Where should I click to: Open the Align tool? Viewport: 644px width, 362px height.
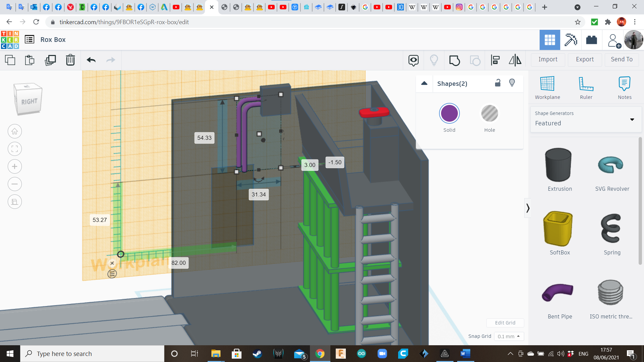[495, 60]
